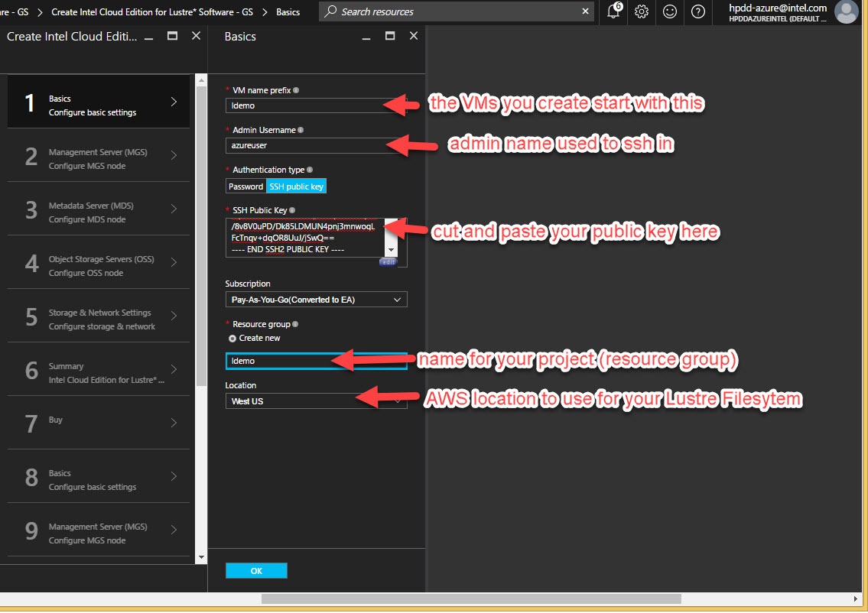Screen dimensions: 868x613
Task: Click the horizontal scrollbar thumb at bottom
Action: [x=471, y=599]
